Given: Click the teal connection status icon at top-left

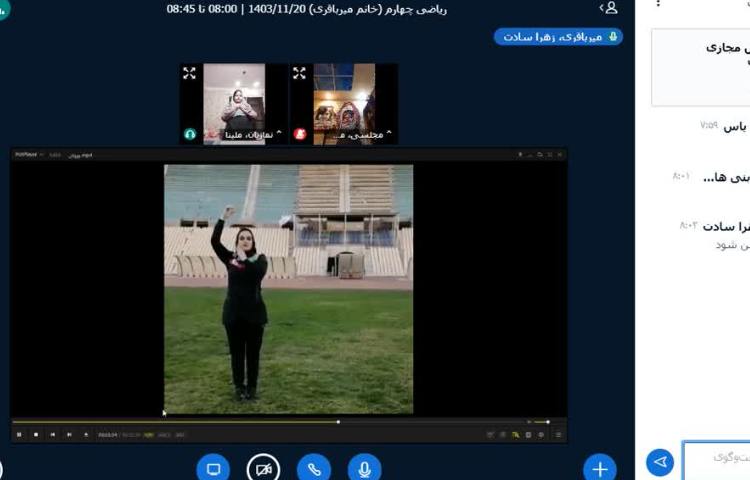Looking at the screenshot, I should (x=4, y=10).
